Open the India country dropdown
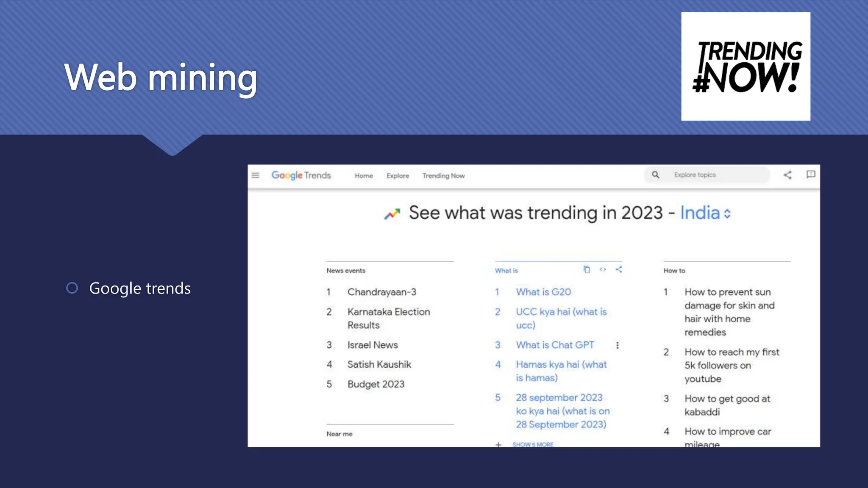This screenshot has height=488, width=868. (x=705, y=213)
